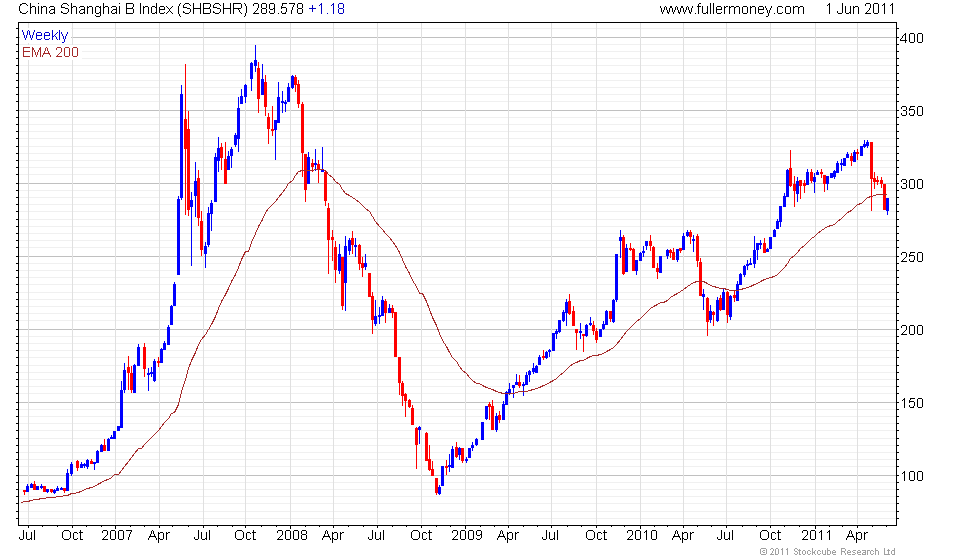Image resolution: width=980 pixels, height=560 pixels.
Task: Click the Oct label just before 2011
Action: pos(770,536)
